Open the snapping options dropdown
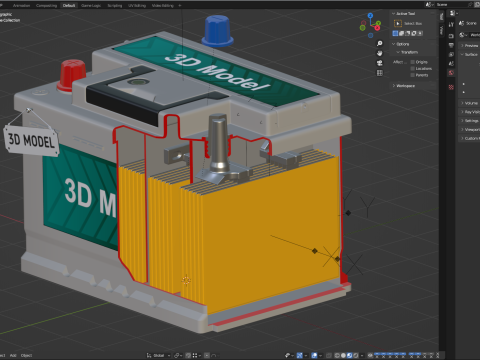Image resolution: width=480 pixels, height=360 pixels. pyautogui.click(x=196, y=356)
